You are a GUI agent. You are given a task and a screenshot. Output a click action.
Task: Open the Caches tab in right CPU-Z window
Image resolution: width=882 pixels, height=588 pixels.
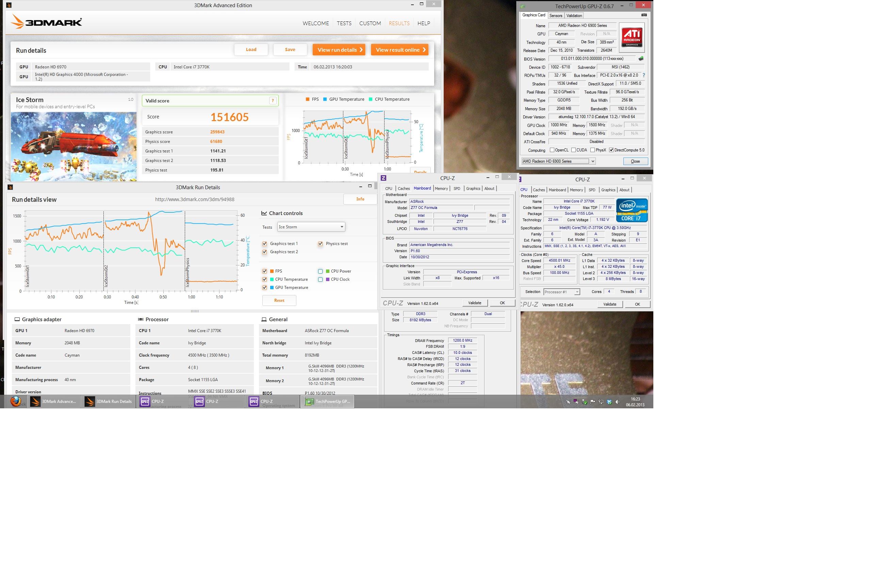pos(539,190)
